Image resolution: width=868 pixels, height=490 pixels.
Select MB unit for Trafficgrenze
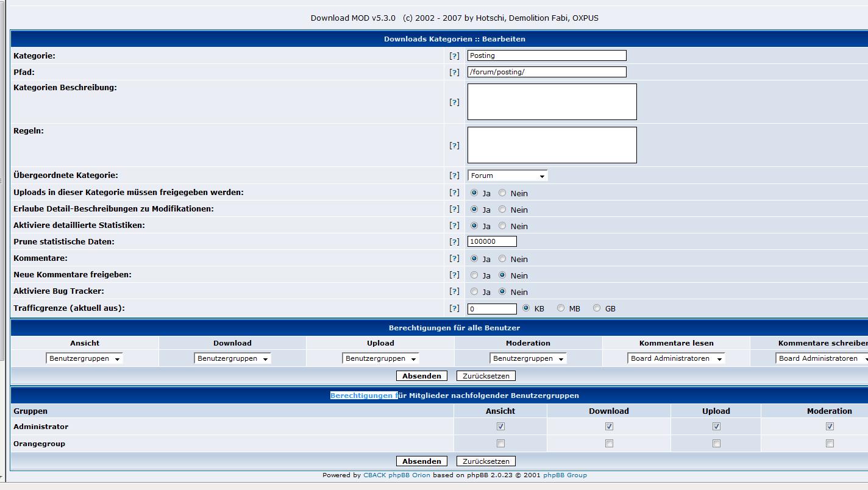561,308
